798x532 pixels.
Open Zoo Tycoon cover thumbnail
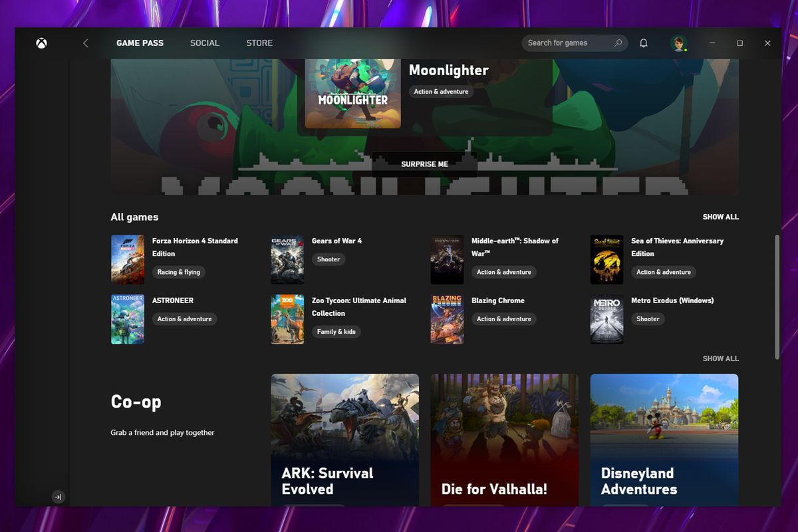coord(287,319)
